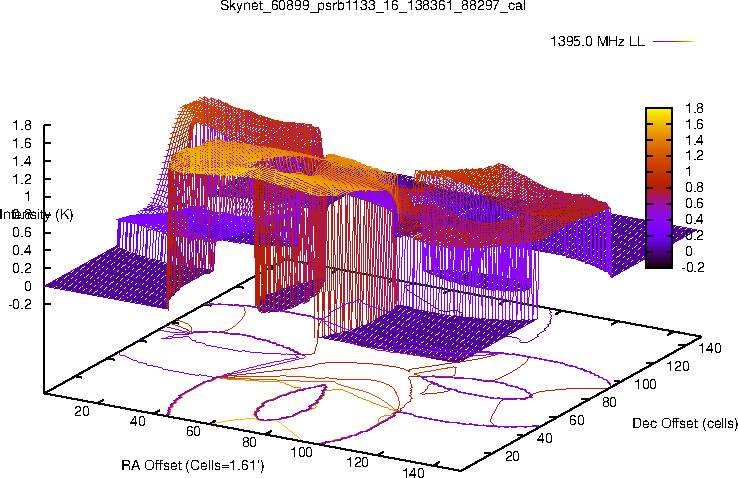This screenshot has width=738, height=478.
Task: Click the 0.8 tick on the color bar
Action: tap(694, 187)
